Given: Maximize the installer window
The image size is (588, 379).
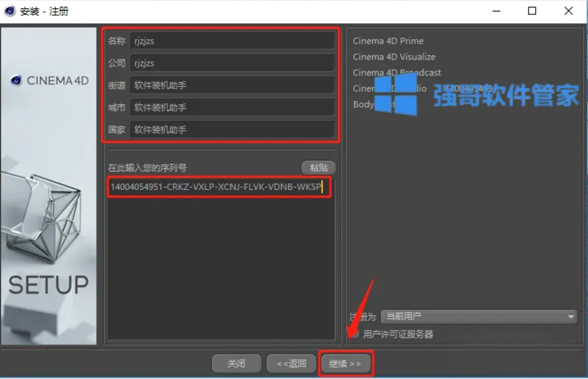Looking at the screenshot, I should pos(532,11).
